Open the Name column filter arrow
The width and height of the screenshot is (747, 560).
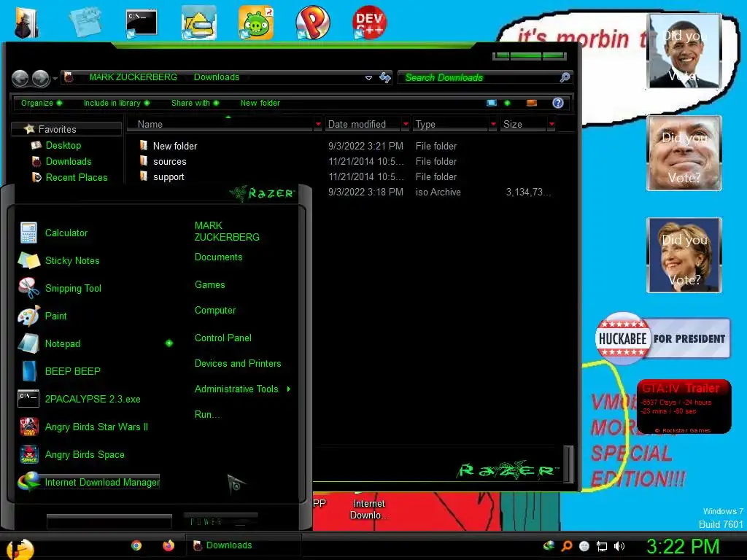tap(318, 124)
